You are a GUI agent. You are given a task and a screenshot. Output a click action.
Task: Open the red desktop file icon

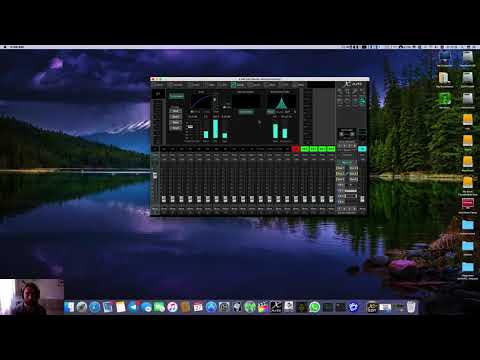coord(468,203)
